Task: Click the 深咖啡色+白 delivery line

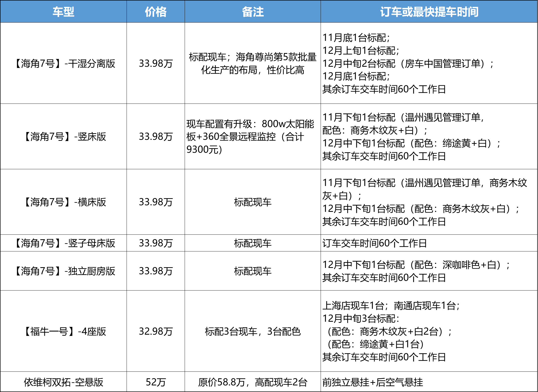Action: [416, 265]
